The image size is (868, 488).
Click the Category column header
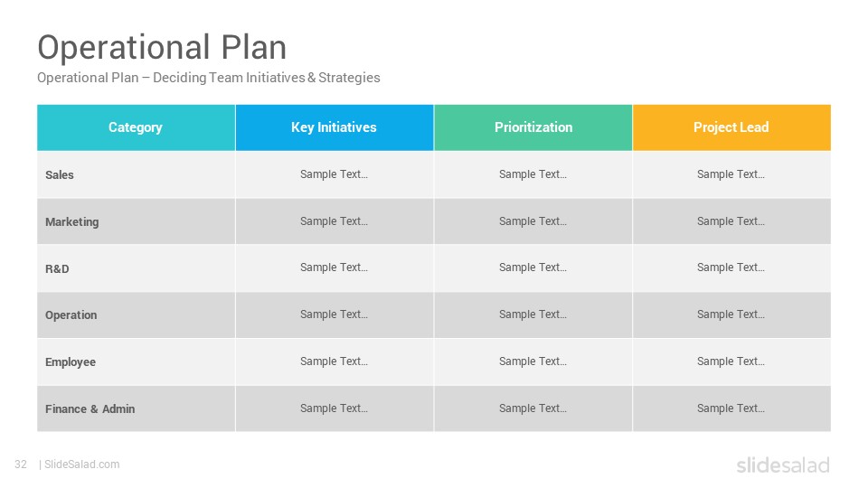click(136, 127)
